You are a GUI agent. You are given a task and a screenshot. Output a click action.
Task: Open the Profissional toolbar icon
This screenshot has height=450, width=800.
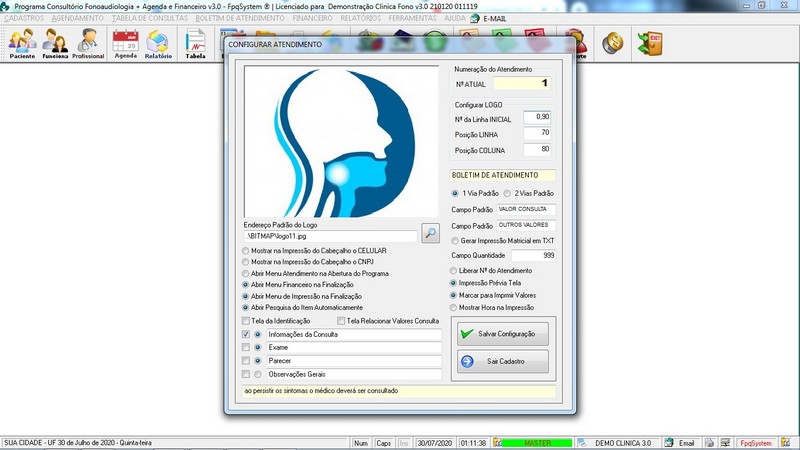coord(88,44)
